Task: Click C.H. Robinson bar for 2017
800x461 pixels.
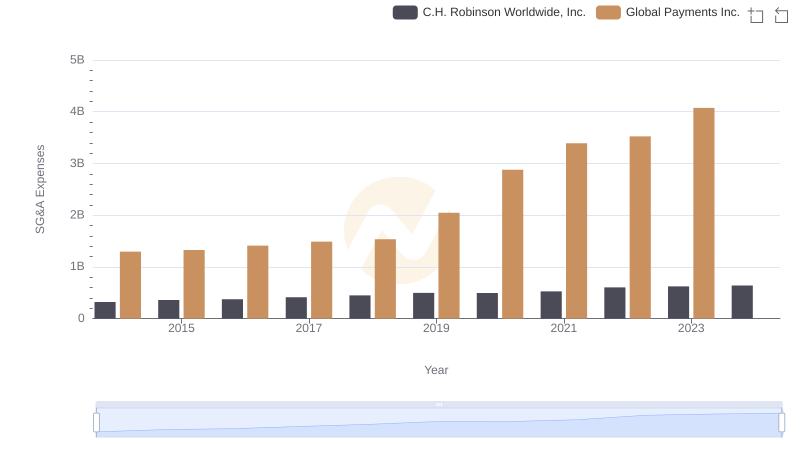Action: pos(296,308)
